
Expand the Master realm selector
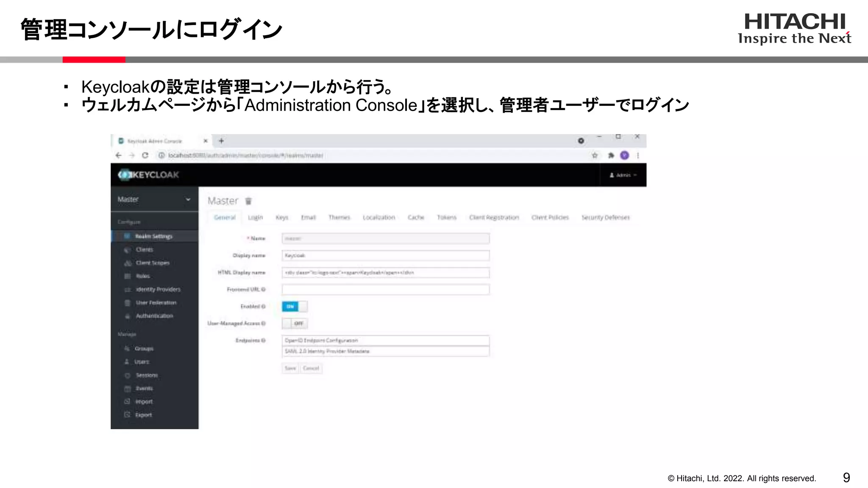click(154, 199)
